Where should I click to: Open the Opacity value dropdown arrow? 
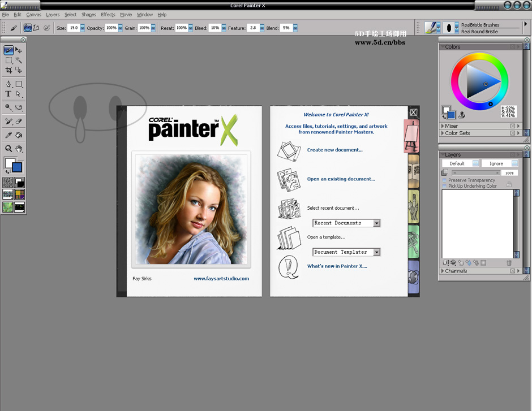point(121,28)
